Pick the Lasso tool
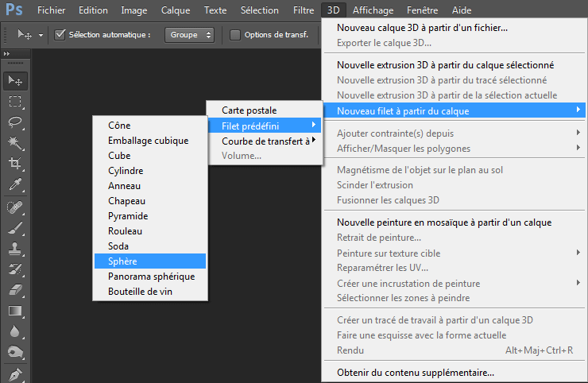This screenshot has width=588, height=383. click(15, 122)
